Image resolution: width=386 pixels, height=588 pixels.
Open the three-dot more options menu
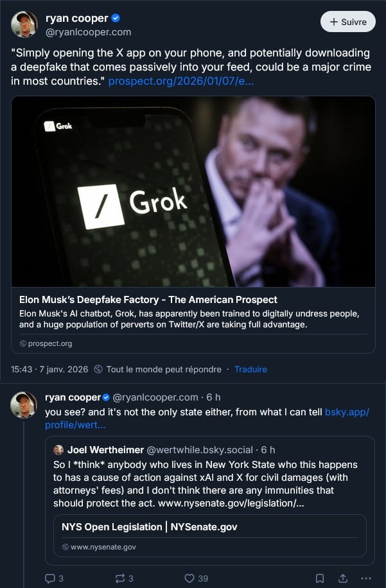point(366,578)
